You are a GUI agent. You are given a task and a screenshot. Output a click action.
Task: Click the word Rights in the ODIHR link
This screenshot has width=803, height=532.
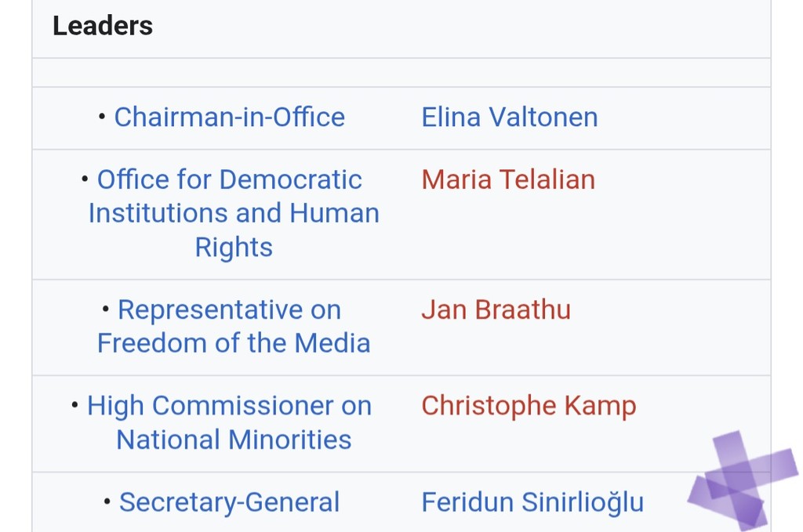[x=234, y=248]
